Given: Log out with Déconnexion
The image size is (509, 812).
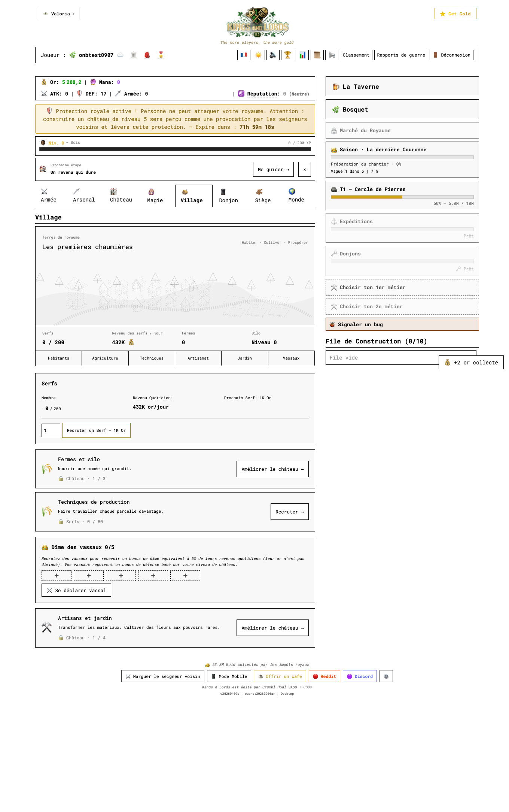Looking at the screenshot, I should 451,55.
